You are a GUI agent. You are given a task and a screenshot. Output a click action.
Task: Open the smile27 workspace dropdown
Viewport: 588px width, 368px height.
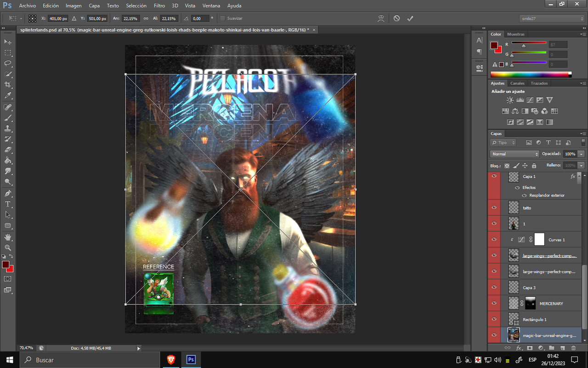click(552, 18)
